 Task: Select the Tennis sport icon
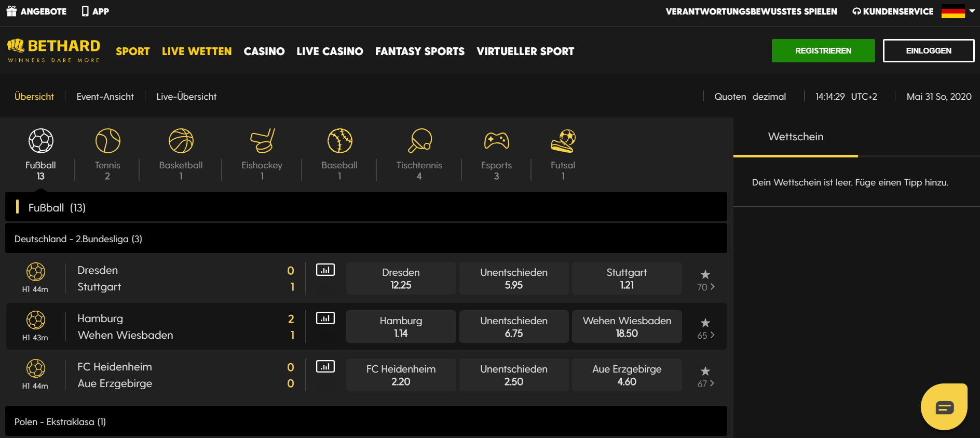[x=108, y=141]
